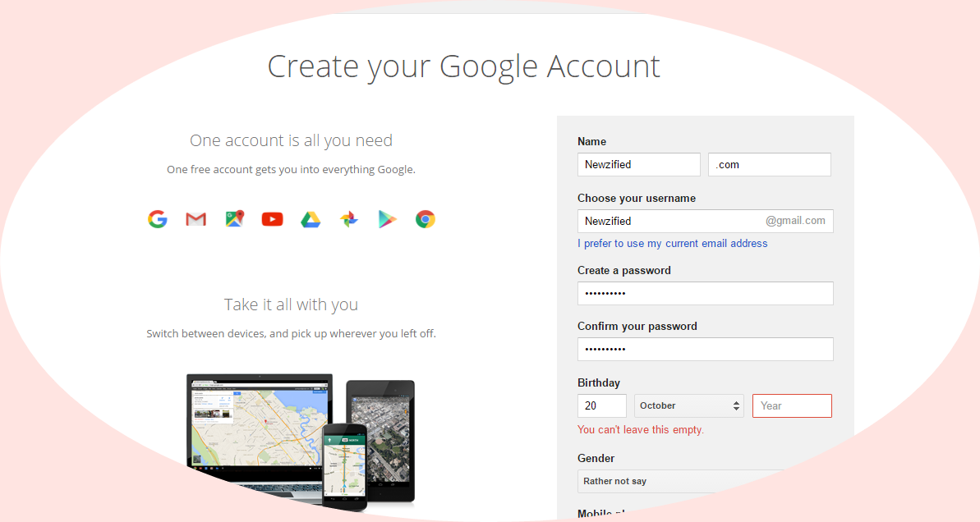Select the last name field showing ".com"
This screenshot has width=980, height=522.
(x=769, y=164)
